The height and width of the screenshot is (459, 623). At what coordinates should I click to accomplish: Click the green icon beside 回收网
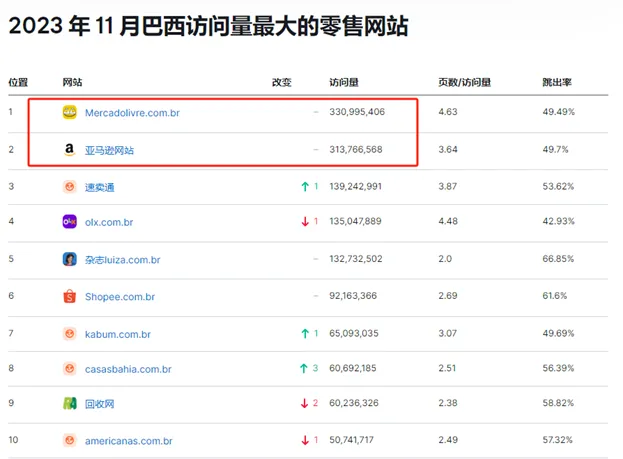[x=70, y=403]
